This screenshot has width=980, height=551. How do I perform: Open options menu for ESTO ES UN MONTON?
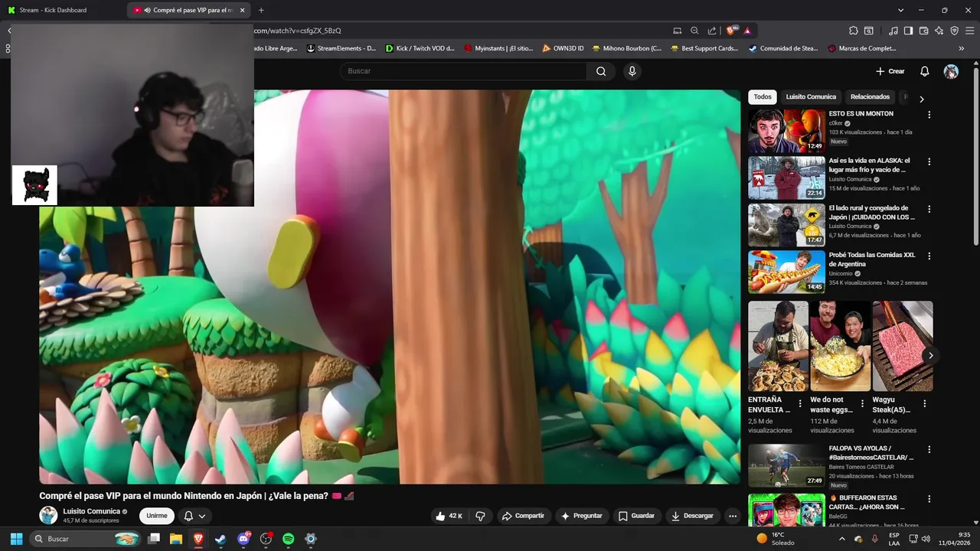(929, 115)
